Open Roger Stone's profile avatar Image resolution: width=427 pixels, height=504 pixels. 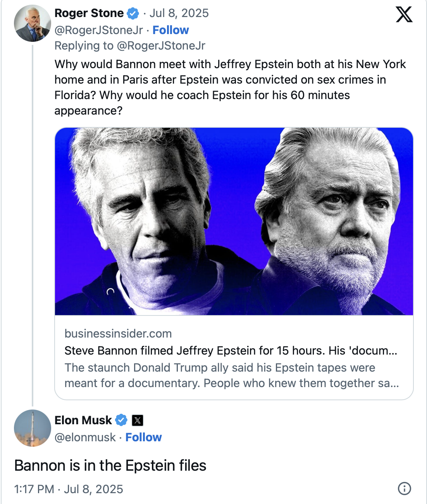click(33, 24)
